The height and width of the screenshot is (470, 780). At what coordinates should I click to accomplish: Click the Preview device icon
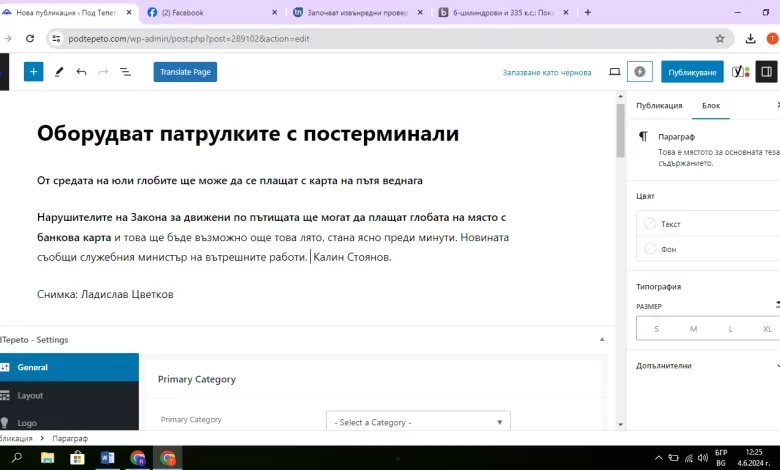pyautogui.click(x=614, y=72)
